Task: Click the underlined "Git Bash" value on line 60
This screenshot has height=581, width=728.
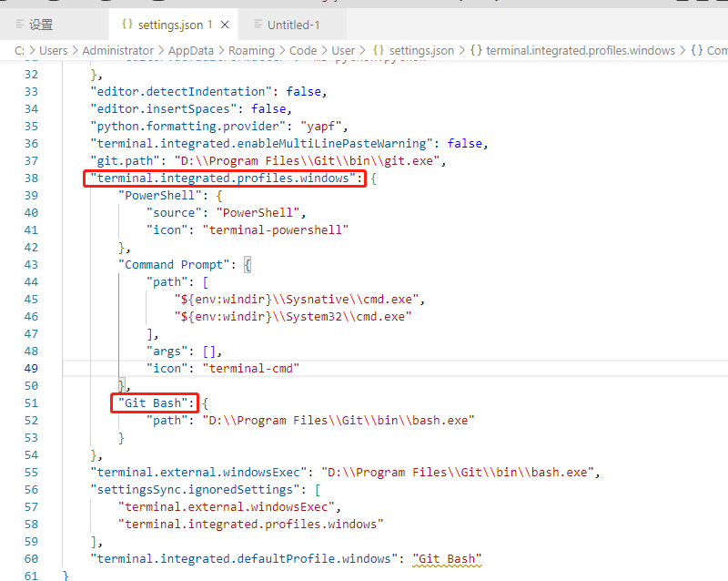Action: pyautogui.click(x=447, y=559)
